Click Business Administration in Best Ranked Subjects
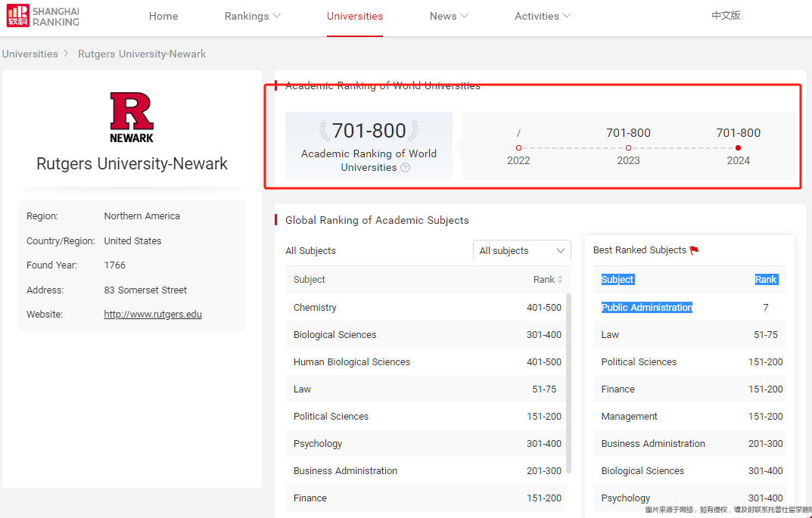This screenshot has height=518, width=812. pos(653,443)
